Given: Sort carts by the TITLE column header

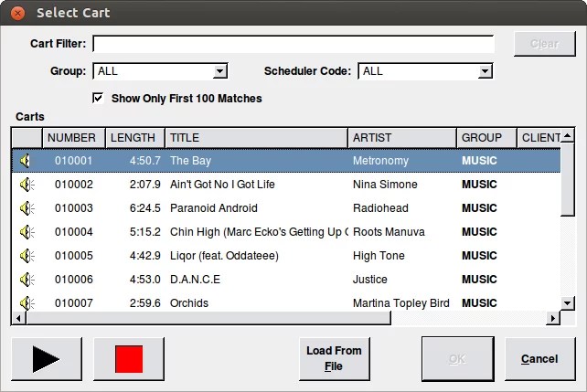Looking at the screenshot, I should (x=256, y=138).
